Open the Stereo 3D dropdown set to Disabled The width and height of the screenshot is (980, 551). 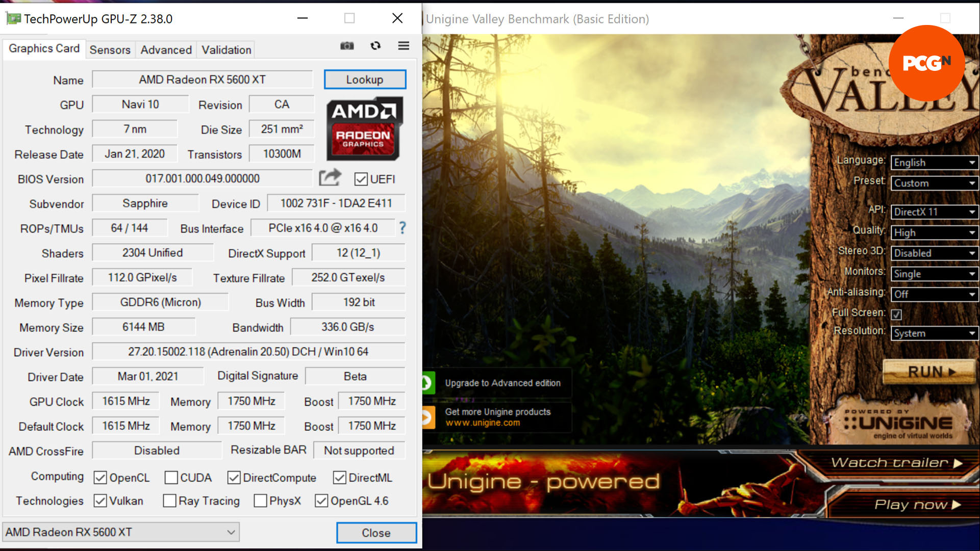coord(935,253)
